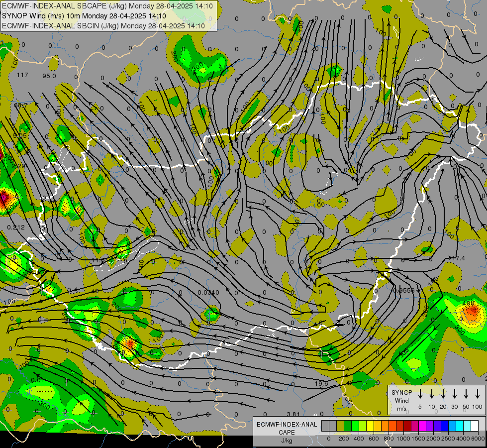Click the 4000 tick label on CAPE scale
The image size is (487, 448).
463,439
